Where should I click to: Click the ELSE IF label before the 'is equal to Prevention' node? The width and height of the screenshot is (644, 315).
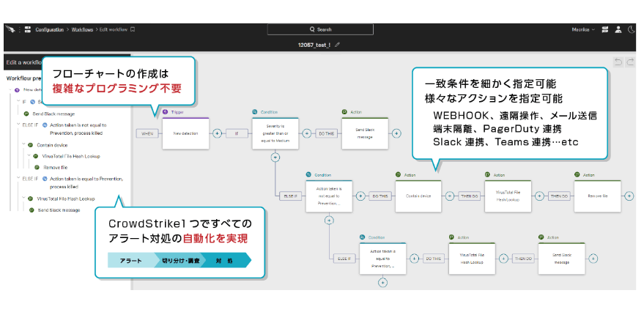click(x=344, y=259)
